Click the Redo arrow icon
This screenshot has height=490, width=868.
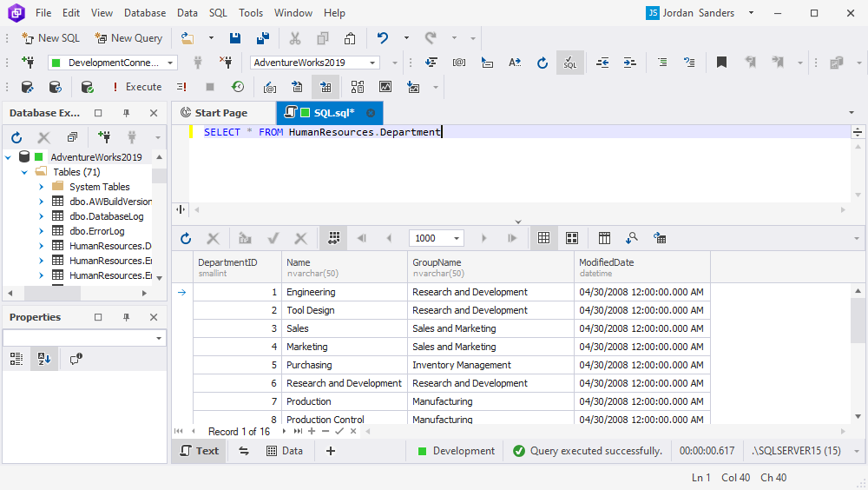431,38
